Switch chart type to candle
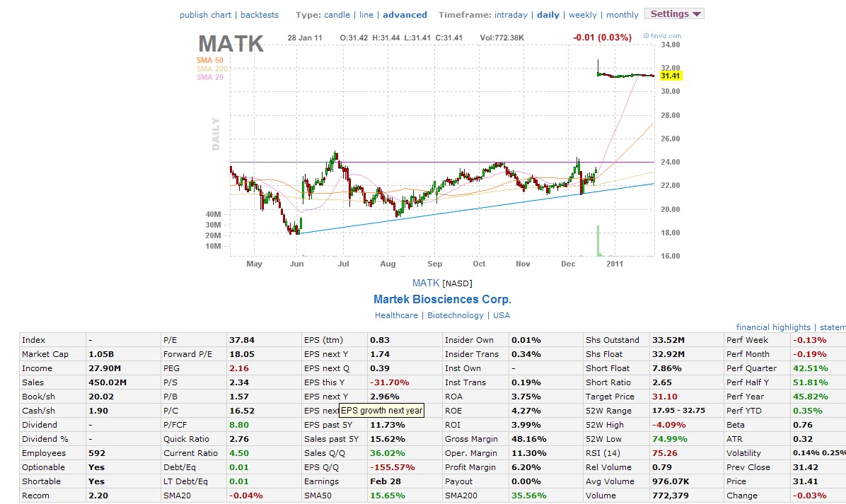The height and width of the screenshot is (504, 846). pos(337,15)
